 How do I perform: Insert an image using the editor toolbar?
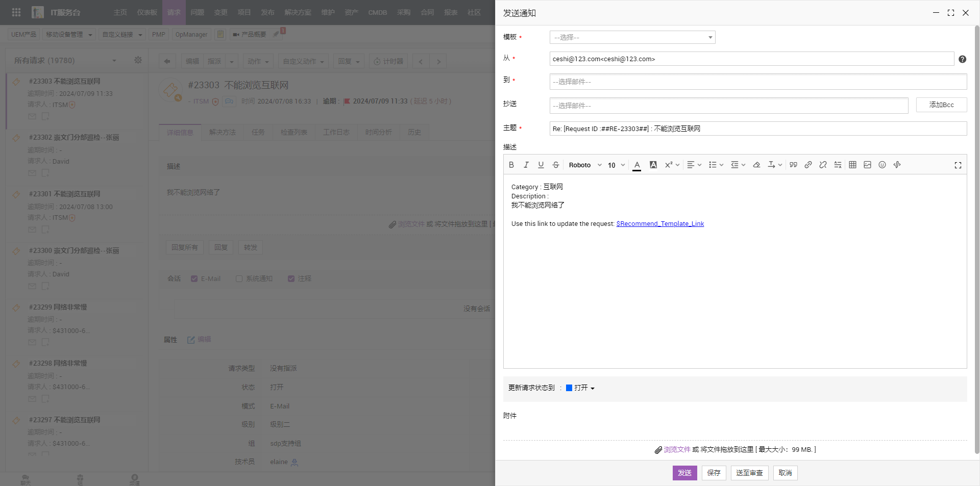point(867,165)
